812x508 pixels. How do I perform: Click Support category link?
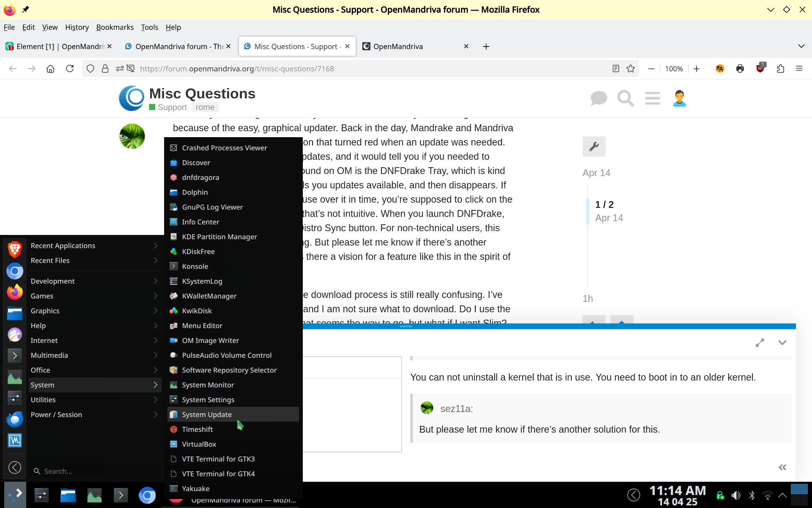(x=168, y=107)
